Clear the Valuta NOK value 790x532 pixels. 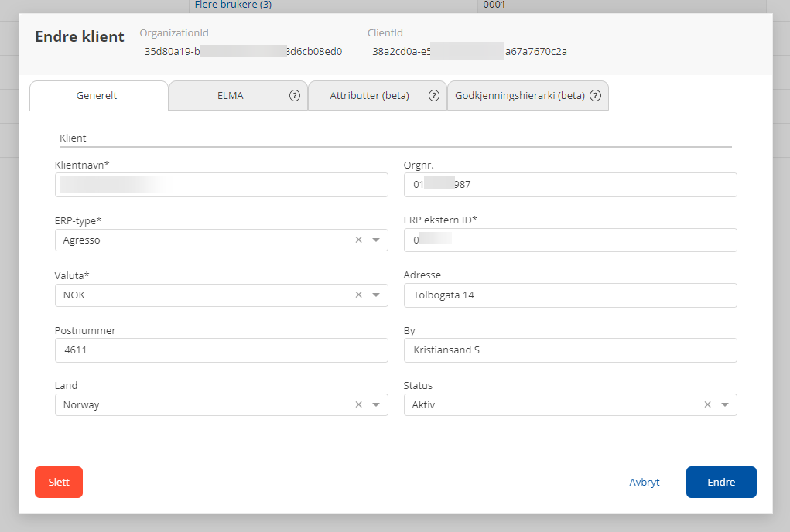point(358,295)
